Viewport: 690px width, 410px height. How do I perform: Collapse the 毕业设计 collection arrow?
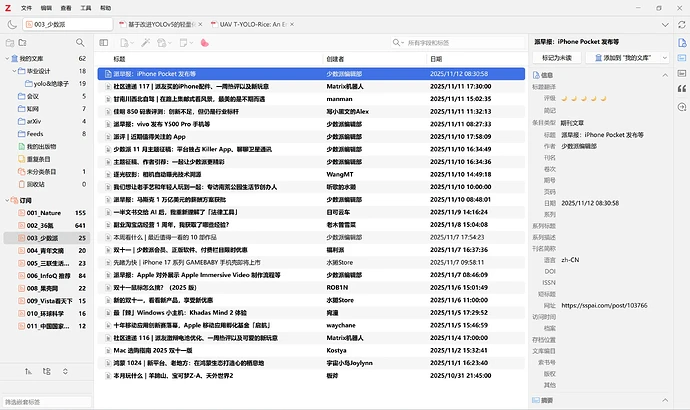tap(14, 71)
